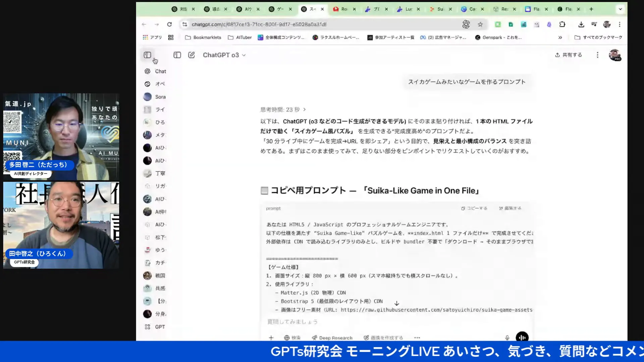Select the カチ GPT in sidebar
This screenshot has height=362, width=644.
click(155, 263)
